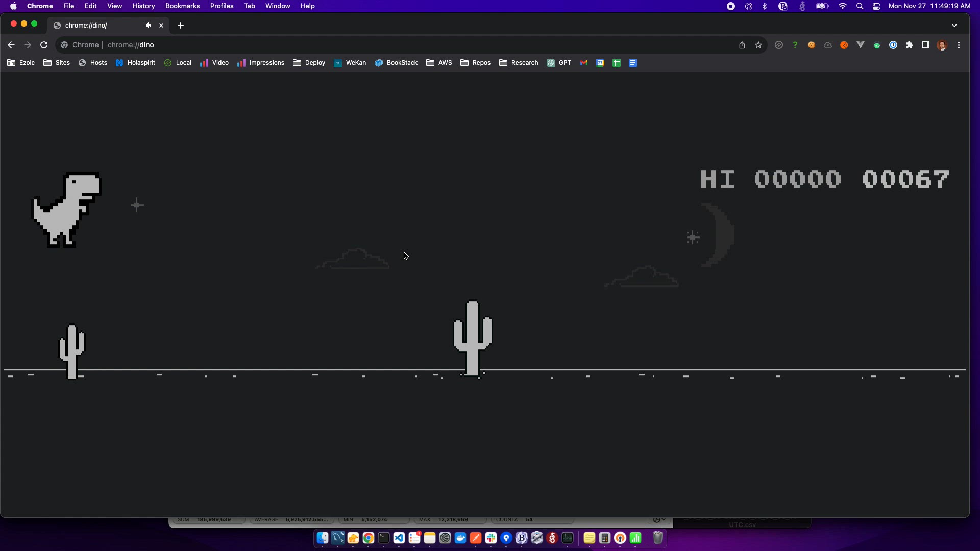Open Chrome three-dot menu
This screenshot has height=551, width=980.
[959, 45]
